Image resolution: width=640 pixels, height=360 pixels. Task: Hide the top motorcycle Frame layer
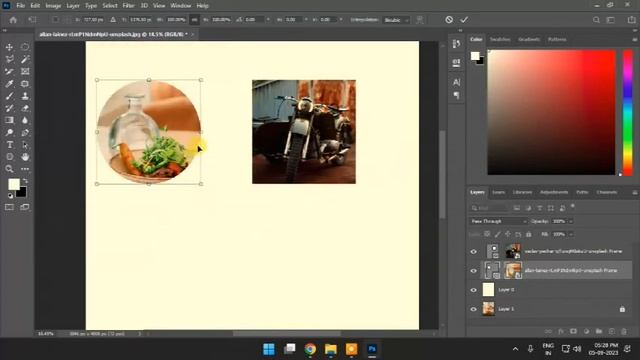pyautogui.click(x=473, y=252)
